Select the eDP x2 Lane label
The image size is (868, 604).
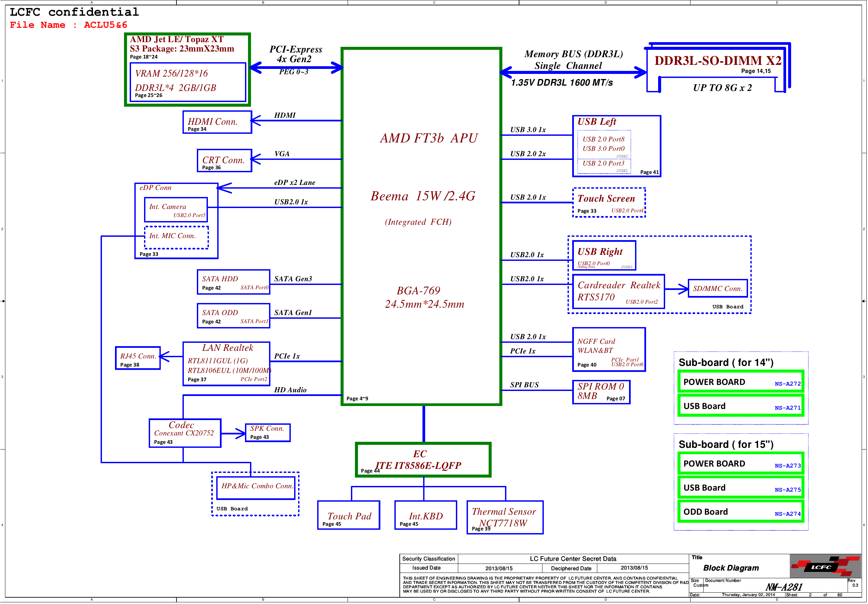(295, 183)
